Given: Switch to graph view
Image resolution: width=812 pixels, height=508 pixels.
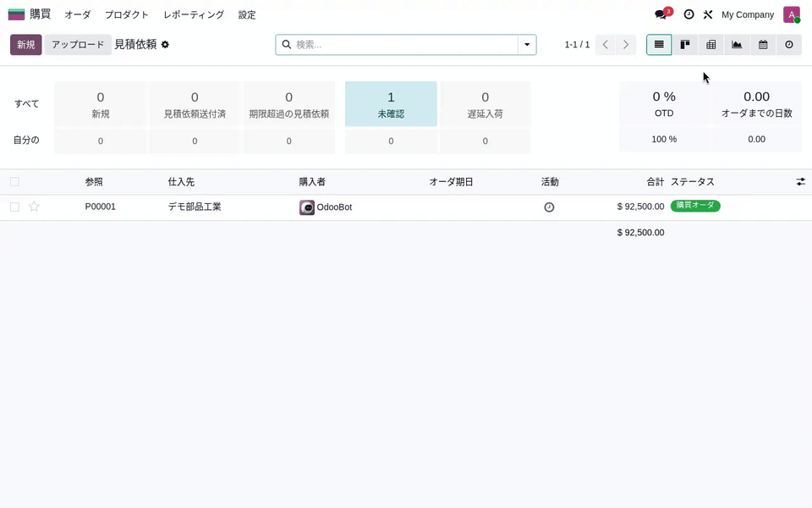Looking at the screenshot, I should pos(737,45).
